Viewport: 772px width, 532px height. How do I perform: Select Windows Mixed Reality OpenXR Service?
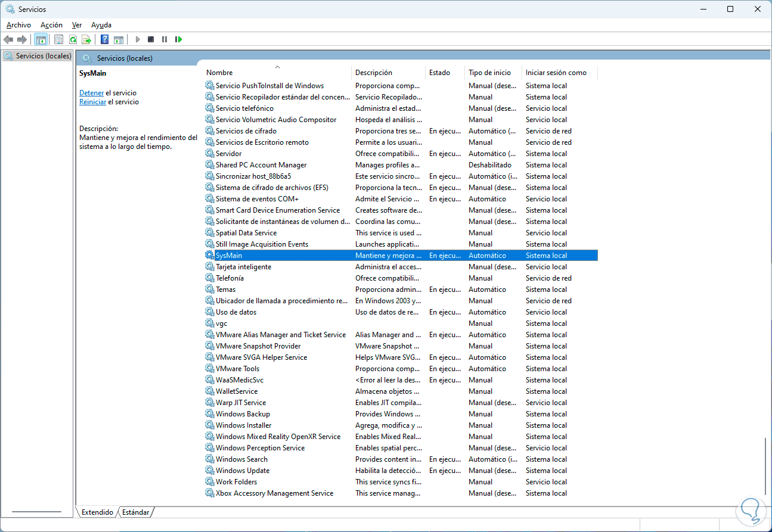coord(401,437)
